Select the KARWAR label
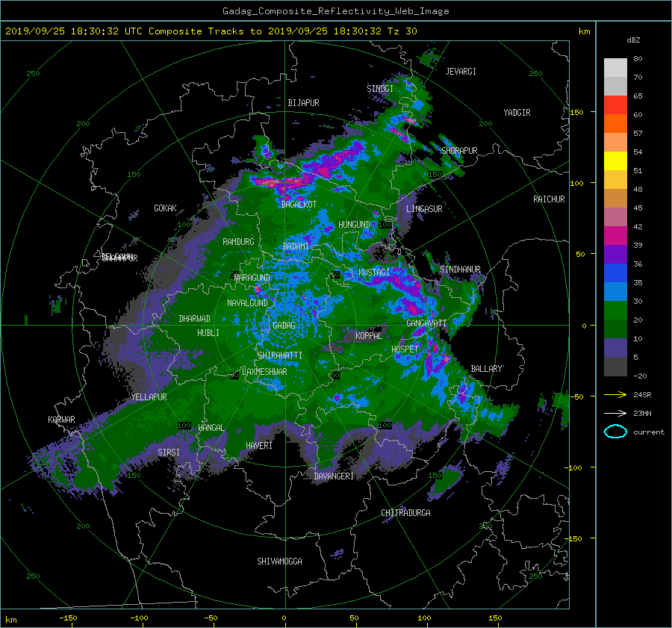Screen dimensions: 672x628 (61, 419)
